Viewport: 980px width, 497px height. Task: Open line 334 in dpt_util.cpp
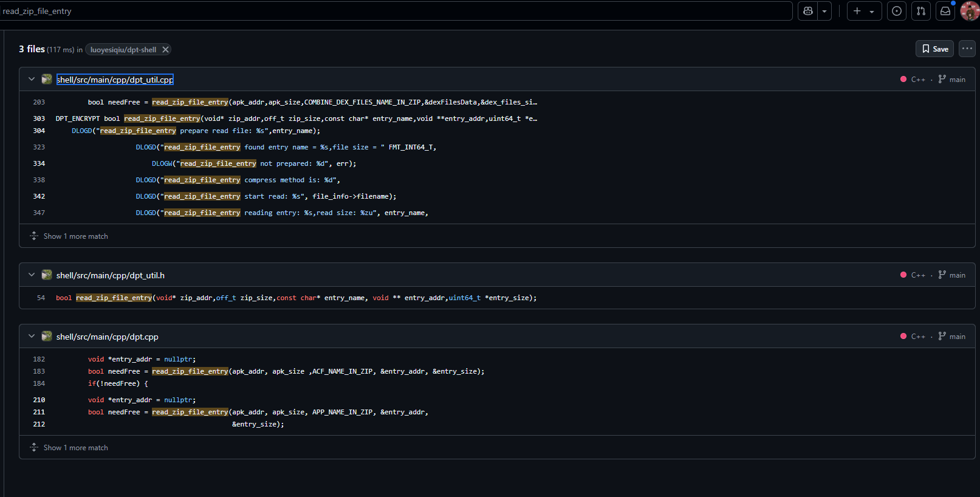(39, 163)
